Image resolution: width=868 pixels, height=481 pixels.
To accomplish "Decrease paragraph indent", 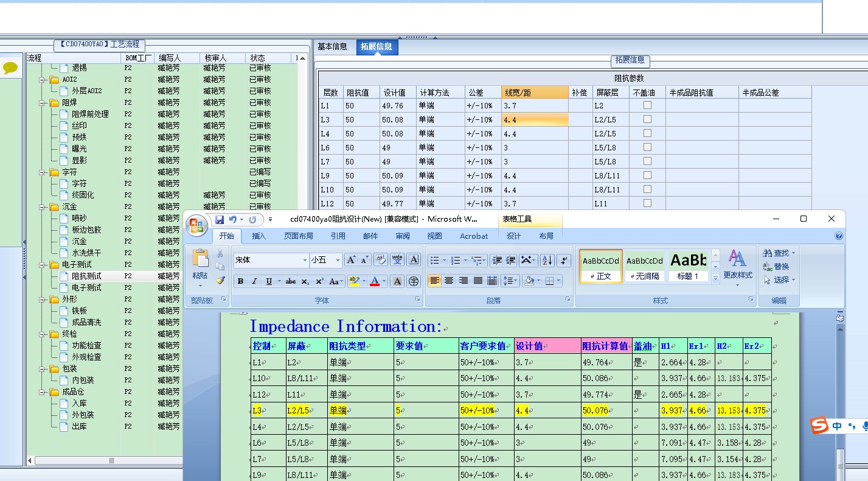I will point(497,260).
